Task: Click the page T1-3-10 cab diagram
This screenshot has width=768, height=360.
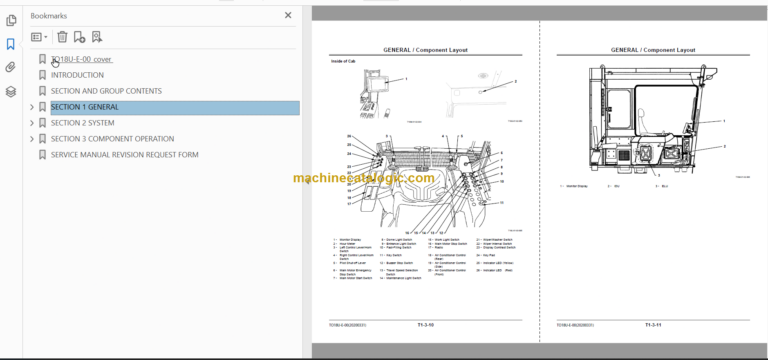Action: [x=425, y=184]
